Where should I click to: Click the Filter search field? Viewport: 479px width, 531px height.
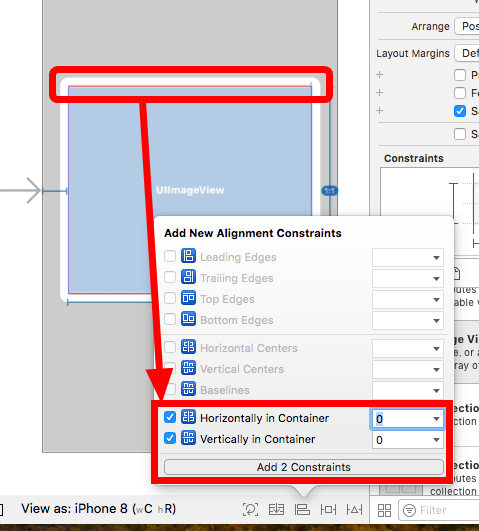click(439, 510)
